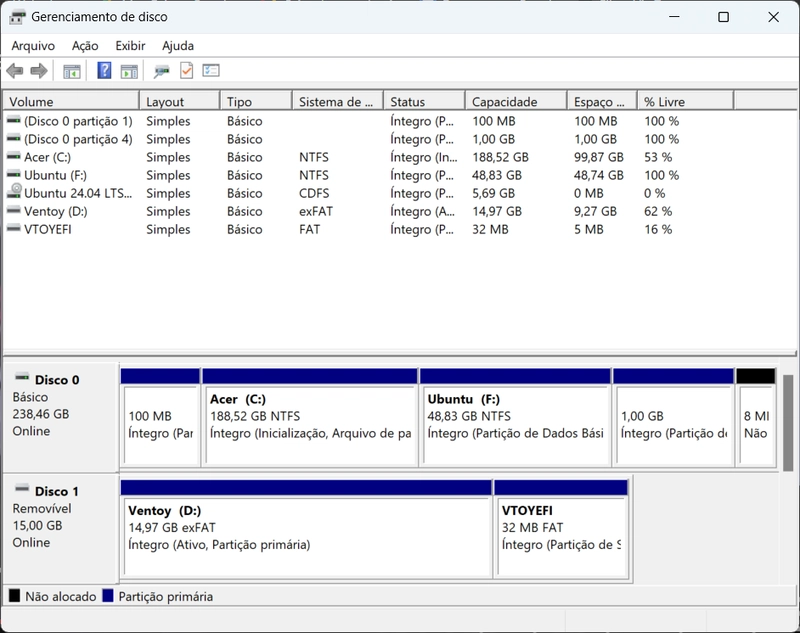This screenshot has height=633, width=800.
Task: Sort by the Status column header
Action: [424, 102]
